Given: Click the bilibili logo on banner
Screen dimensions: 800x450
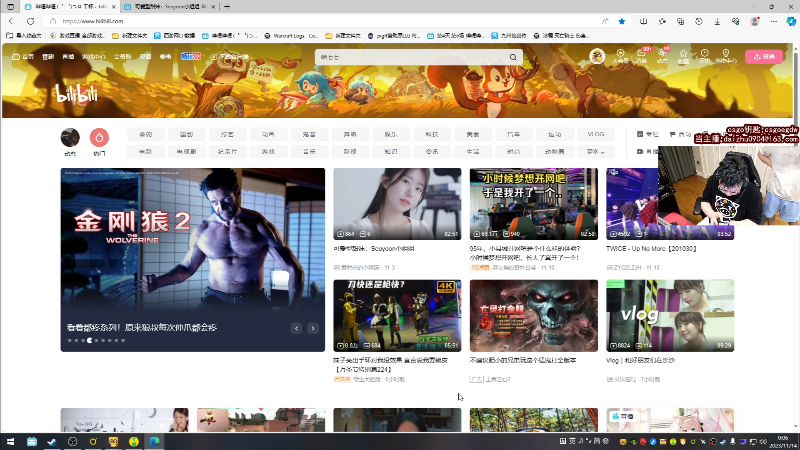Looking at the screenshot, I should click(x=77, y=94).
